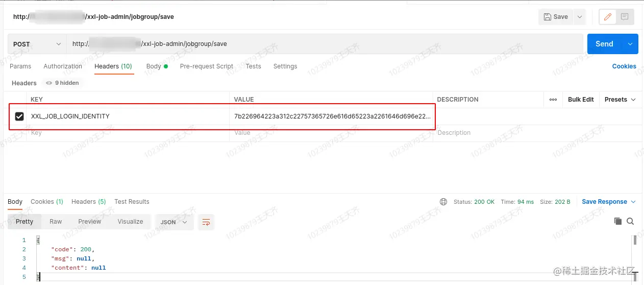644x285 pixels.
Task: Open the Tests tab
Action: point(253,66)
